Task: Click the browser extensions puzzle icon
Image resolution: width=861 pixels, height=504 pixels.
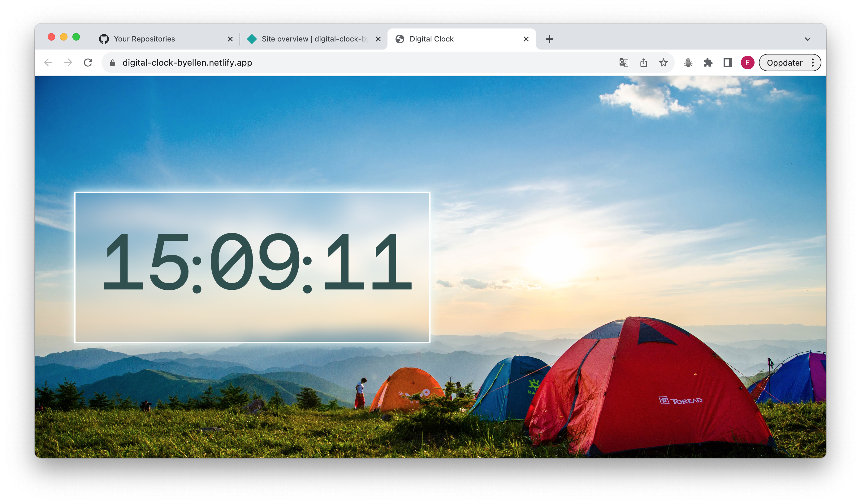Action: [x=707, y=63]
